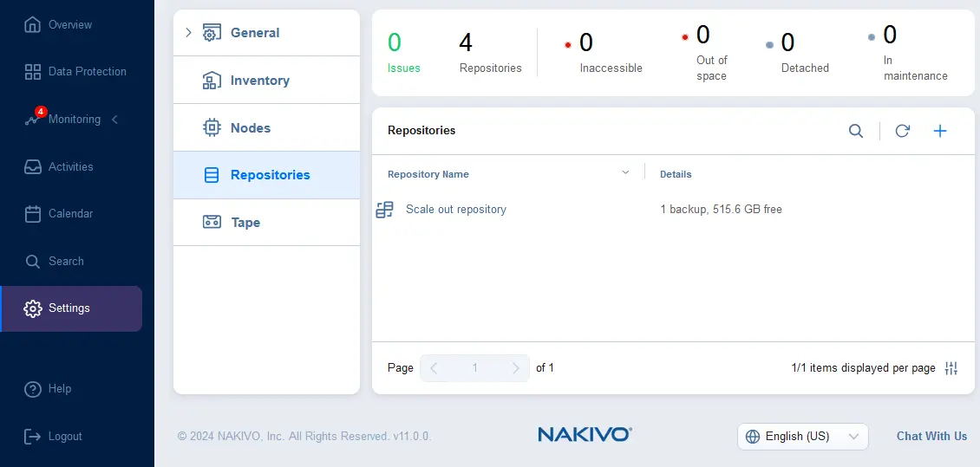Open the Monitoring section
Image resolution: width=980 pixels, height=467 pixels.
pos(74,120)
